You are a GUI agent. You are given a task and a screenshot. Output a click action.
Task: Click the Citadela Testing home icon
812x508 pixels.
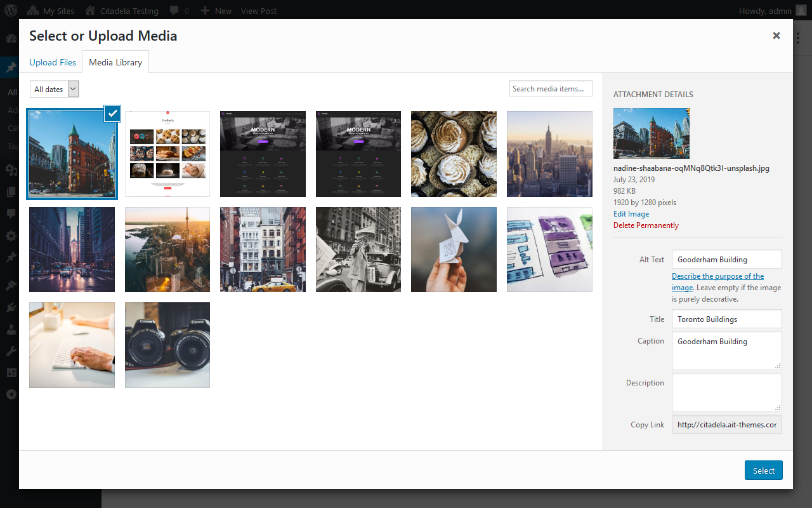click(x=91, y=11)
